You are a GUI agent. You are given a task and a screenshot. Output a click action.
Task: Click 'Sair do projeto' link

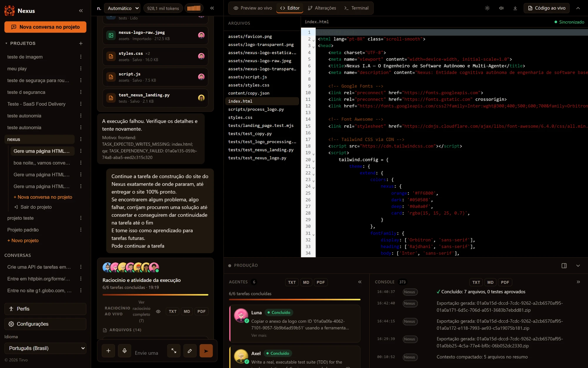click(33, 207)
